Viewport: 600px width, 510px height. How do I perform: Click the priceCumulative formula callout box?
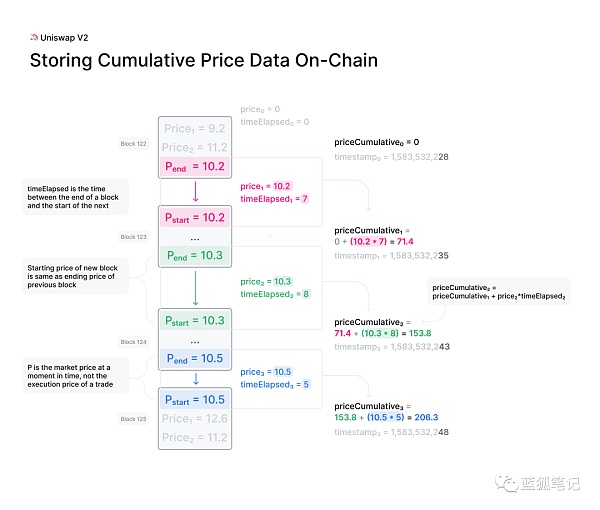coord(498,292)
